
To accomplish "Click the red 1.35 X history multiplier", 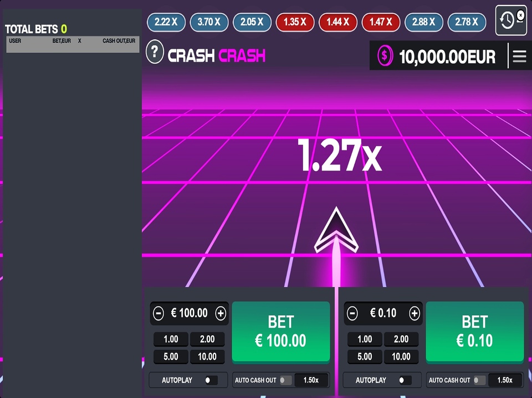I will coord(295,22).
